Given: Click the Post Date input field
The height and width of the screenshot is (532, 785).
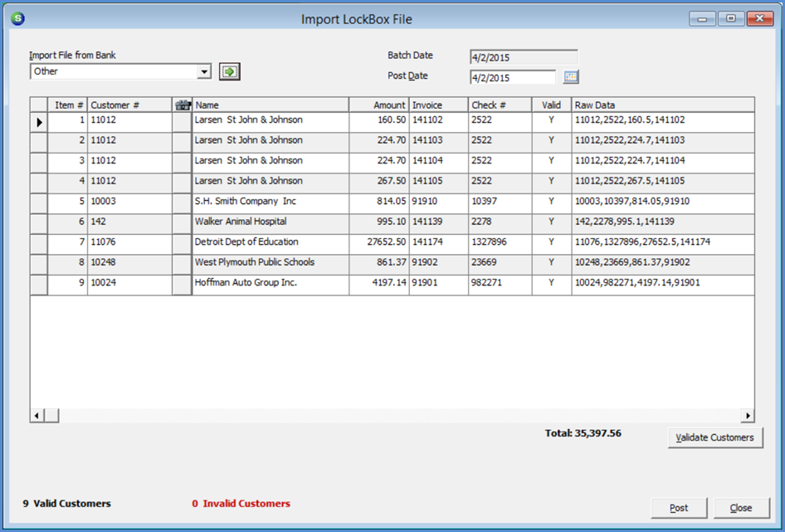Looking at the screenshot, I should click(x=513, y=78).
